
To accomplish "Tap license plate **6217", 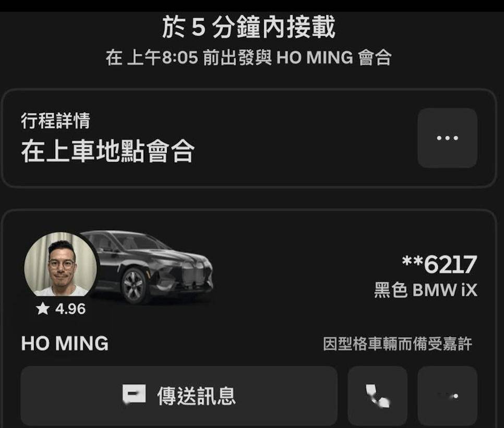I will (439, 265).
